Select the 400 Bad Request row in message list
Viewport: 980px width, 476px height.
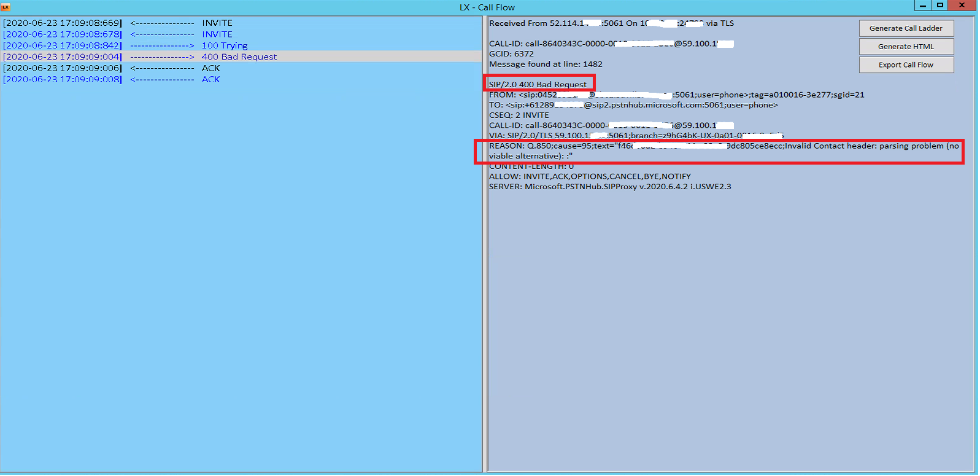click(x=239, y=57)
